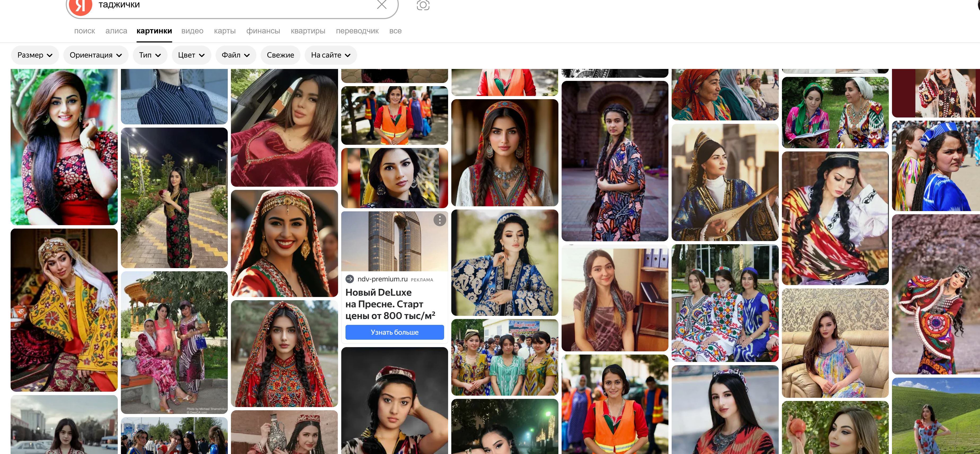The image size is (980, 454).
Task: Go to the поиск tab
Action: tap(85, 31)
